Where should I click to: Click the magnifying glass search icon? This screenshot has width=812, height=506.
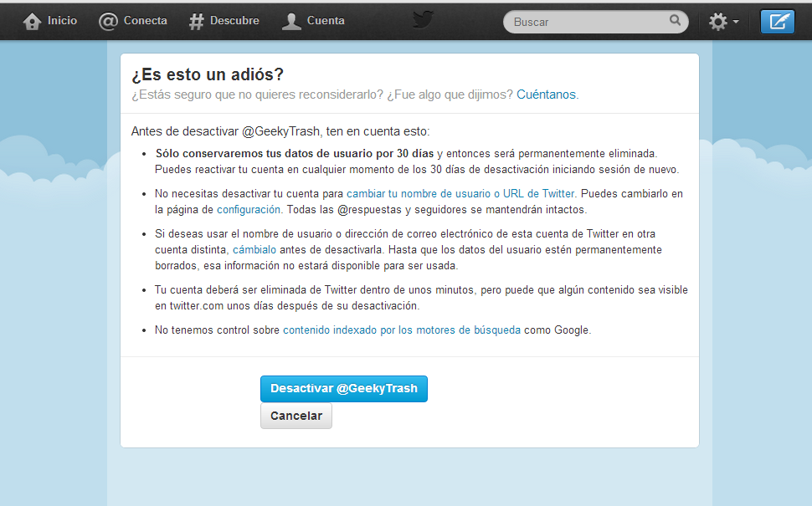[x=676, y=21]
